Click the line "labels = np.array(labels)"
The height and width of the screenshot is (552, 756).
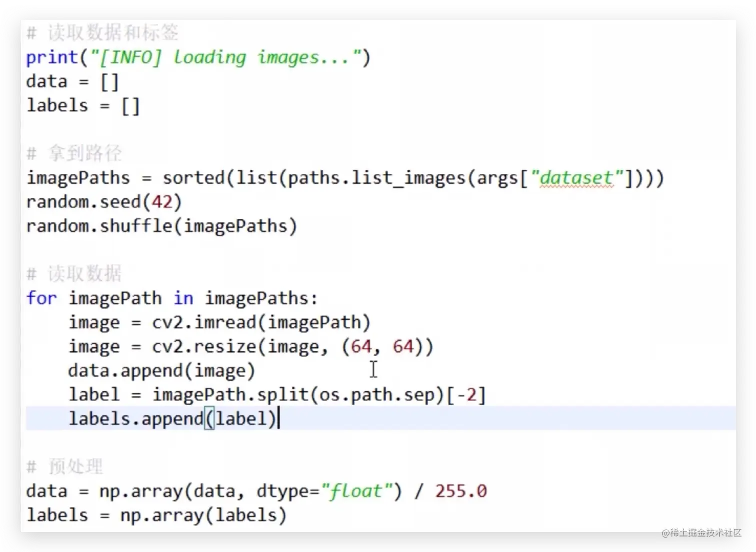[x=156, y=515]
